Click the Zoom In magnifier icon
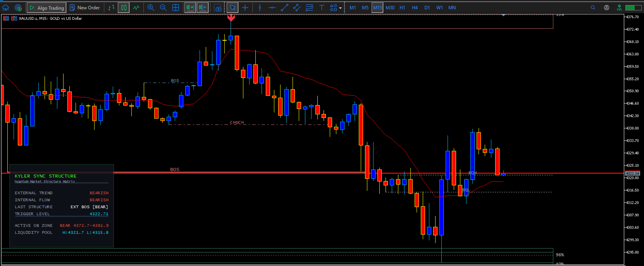 (x=151, y=7)
